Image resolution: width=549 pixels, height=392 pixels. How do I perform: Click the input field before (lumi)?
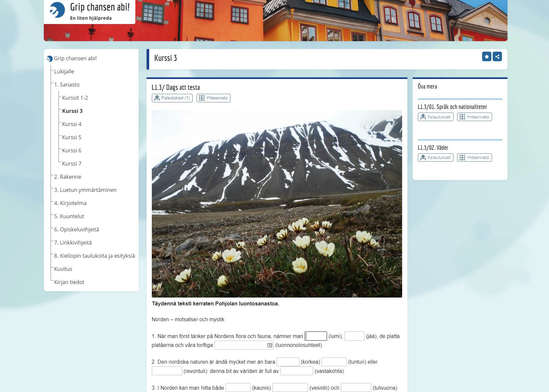coord(316,336)
